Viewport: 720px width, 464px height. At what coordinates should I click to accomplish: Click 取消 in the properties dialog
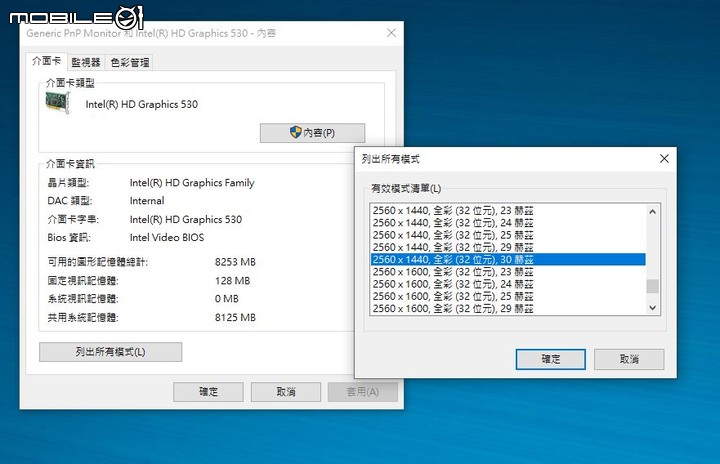tap(286, 392)
